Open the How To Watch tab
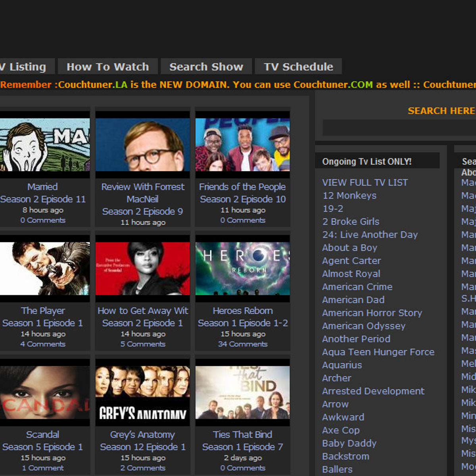Image resolution: width=476 pixels, height=476 pixels. pos(108,67)
